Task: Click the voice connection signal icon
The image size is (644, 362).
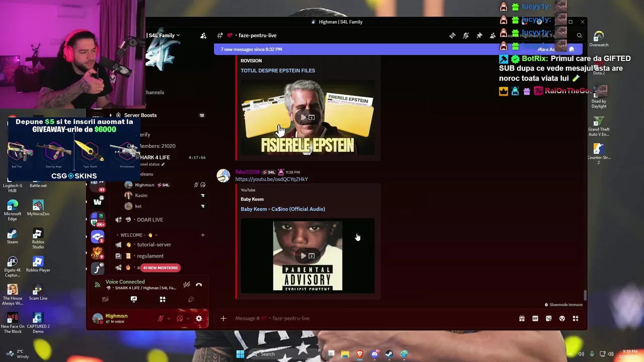Action: pyautogui.click(x=98, y=285)
